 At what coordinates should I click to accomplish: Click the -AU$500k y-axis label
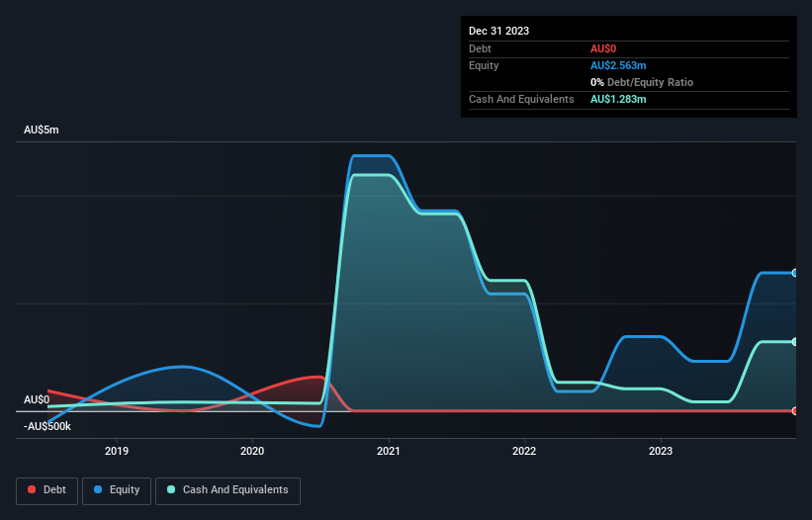47,426
